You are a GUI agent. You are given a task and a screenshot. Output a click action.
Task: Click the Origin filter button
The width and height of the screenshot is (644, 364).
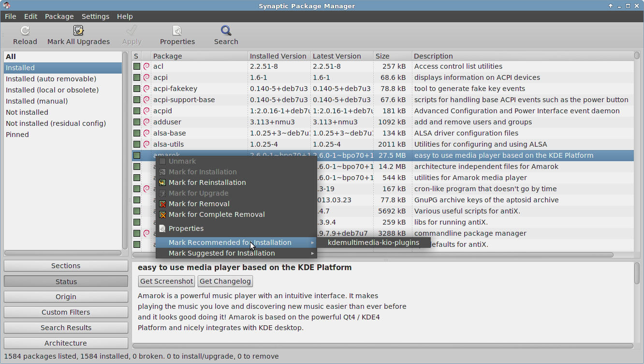66,297
